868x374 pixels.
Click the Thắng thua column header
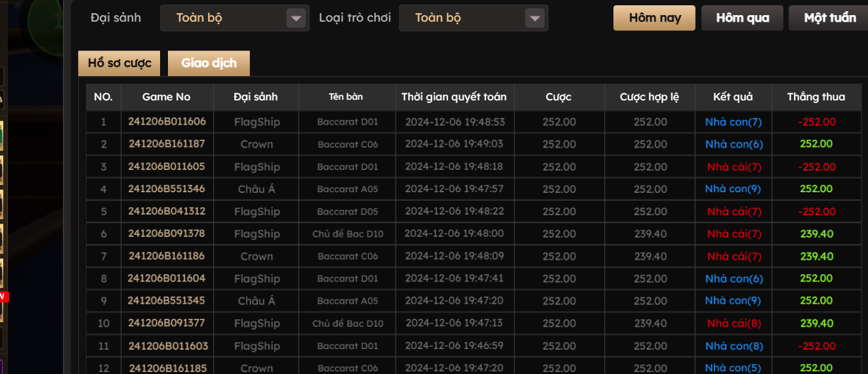tap(816, 97)
